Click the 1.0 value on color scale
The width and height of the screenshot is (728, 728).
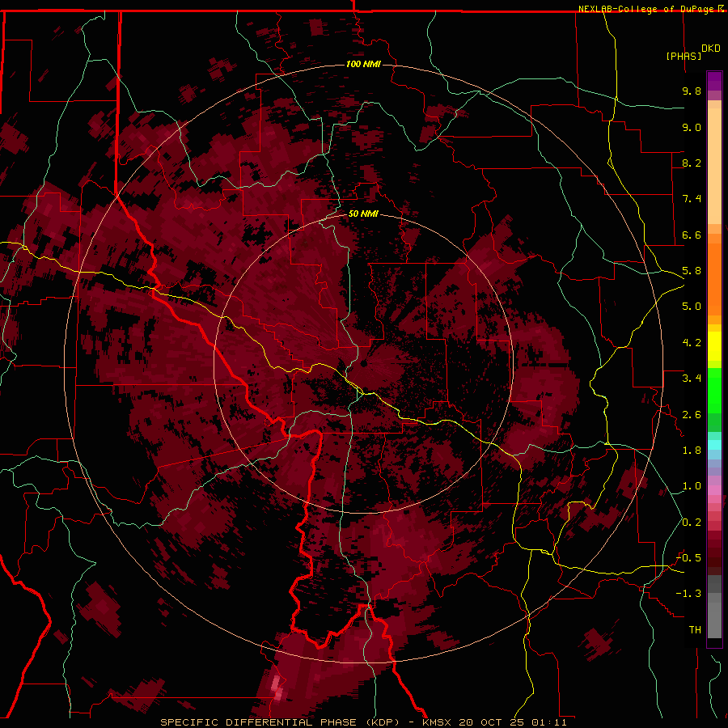[x=692, y=486]
